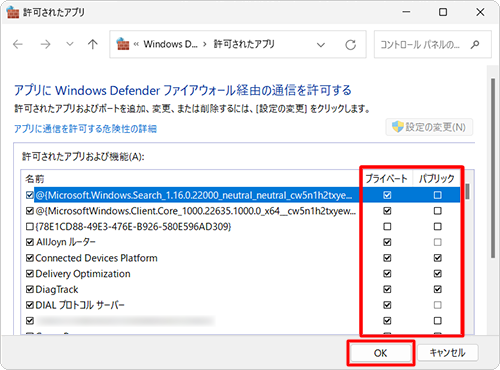Go back with the left arrow
Screen dimensions: 500x370
[x=18, y=44]
